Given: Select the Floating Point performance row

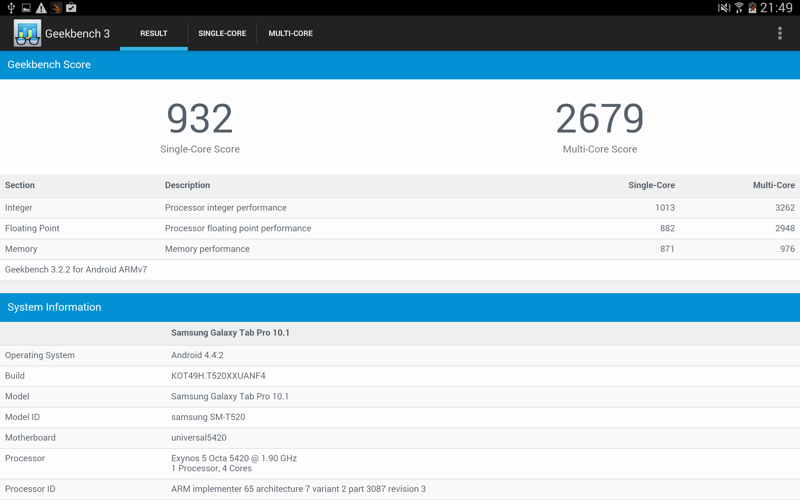Looking at the screenshot, I should pos(400,228).
